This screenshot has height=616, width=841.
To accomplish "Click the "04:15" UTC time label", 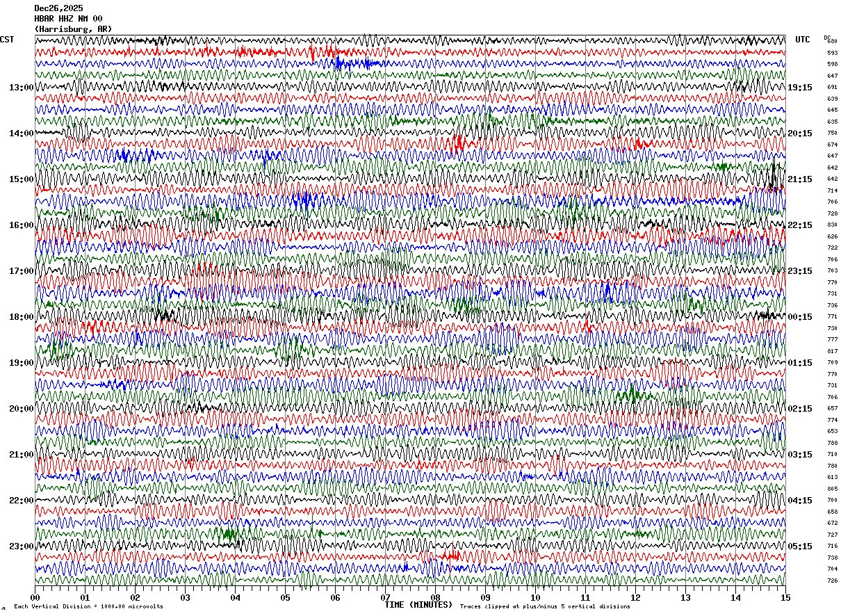I will [800, 501].
